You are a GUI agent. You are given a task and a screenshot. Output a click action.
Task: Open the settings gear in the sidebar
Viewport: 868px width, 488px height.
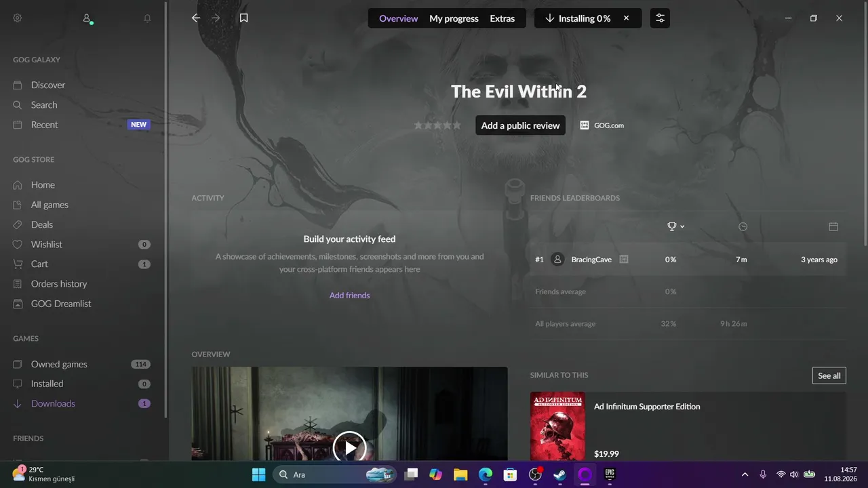(x=18, y=18)
